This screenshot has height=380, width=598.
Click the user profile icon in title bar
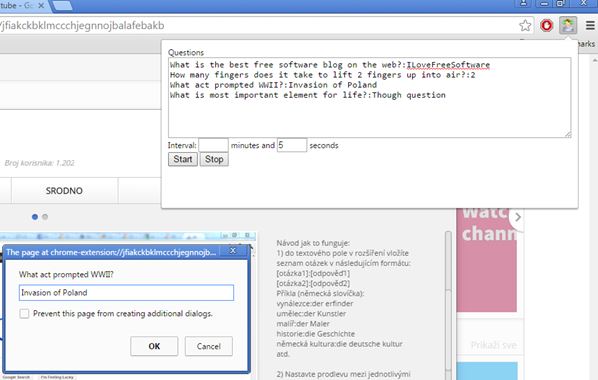point(524,3)
